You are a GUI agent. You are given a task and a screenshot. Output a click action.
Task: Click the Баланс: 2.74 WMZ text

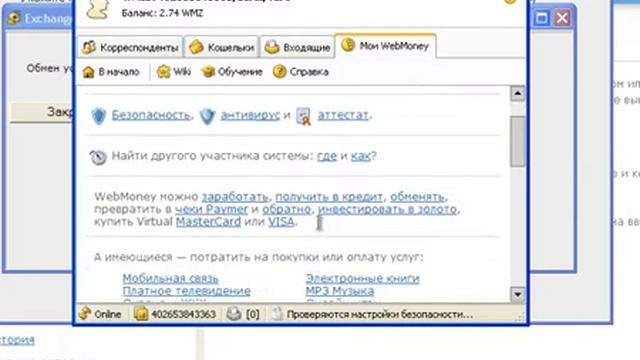pyautogui.click(x=162, y=13)
